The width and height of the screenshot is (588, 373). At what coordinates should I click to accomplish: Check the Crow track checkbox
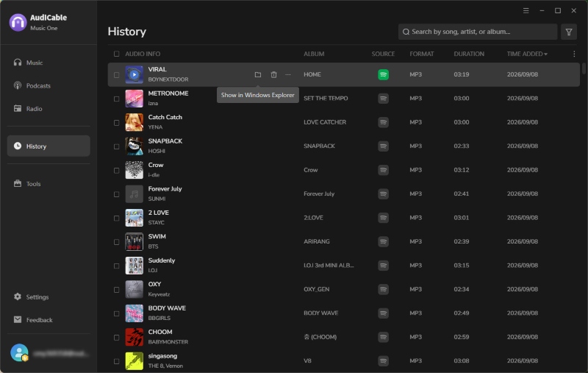(116, 171)
